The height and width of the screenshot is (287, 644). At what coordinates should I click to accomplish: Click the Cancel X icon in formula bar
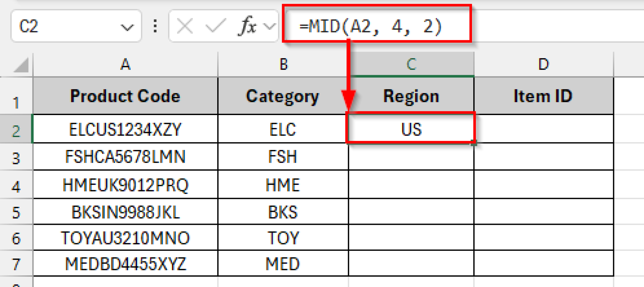pyautogui.click(x=185, y=26)
